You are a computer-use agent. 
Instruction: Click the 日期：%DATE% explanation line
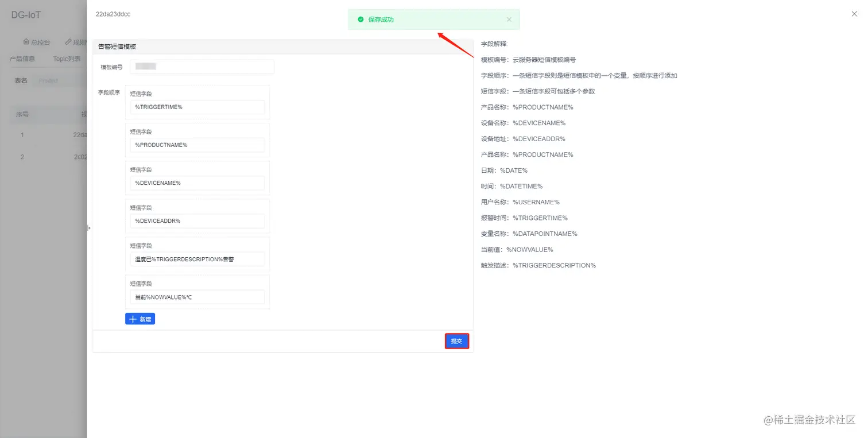(x=504, y=170)
